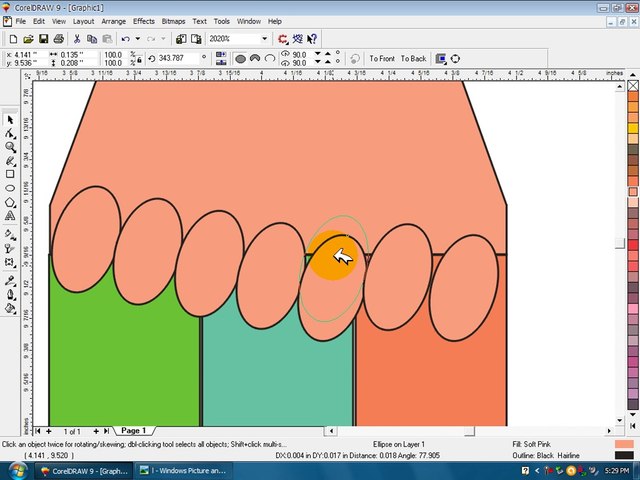Toggle the Arc shape mode button
Viewport: 640px width, 480px height.
(x=269, y=59)
